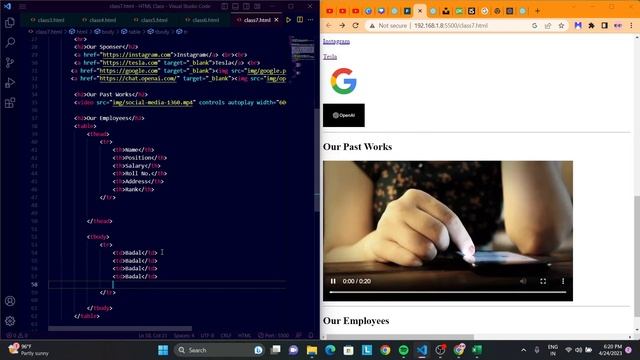Open the Search view in VS Code activity bar
The width and height of the screenshot is (640, 360).
10,42
